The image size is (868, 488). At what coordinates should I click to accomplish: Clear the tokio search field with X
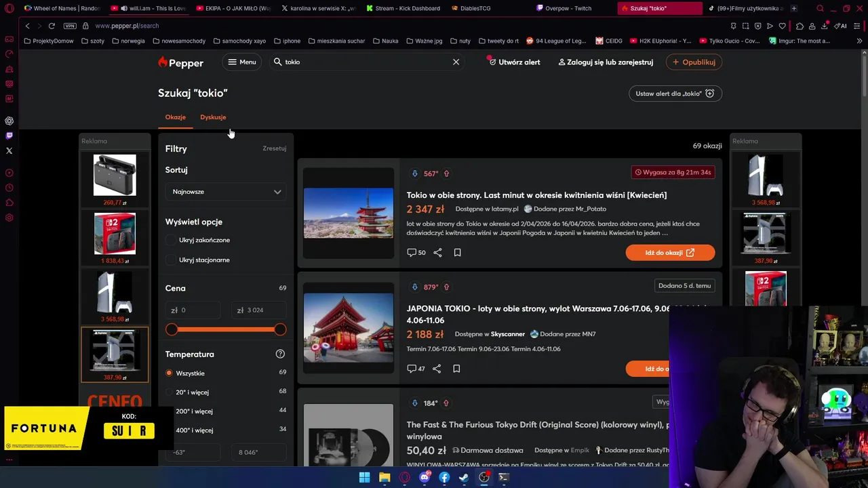coord(456,62)
